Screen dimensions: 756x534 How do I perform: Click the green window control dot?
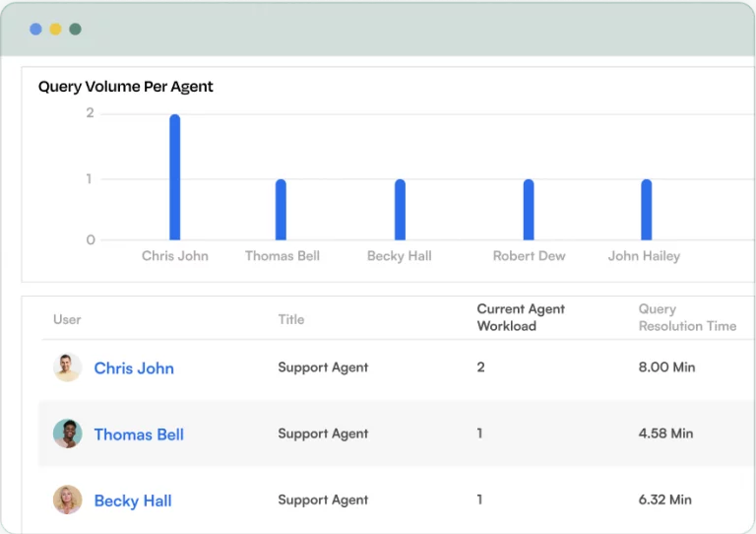click(75, 29)
